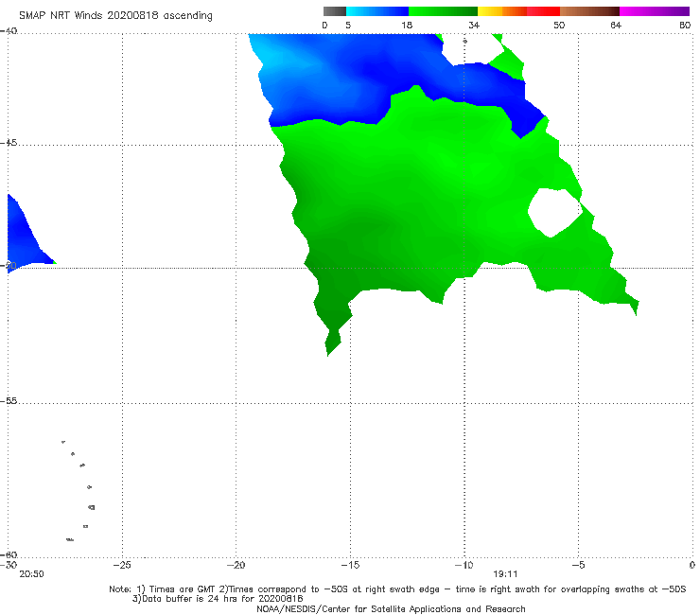
Task: Click the color scale label '18'
Action: (407, 25)
